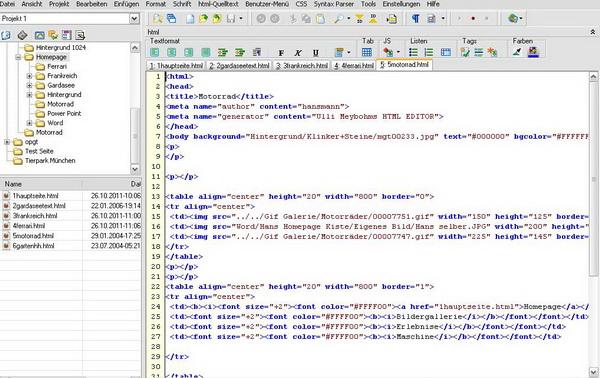Click the open file folder icon

pyautogui.click(x=203, y=18)
